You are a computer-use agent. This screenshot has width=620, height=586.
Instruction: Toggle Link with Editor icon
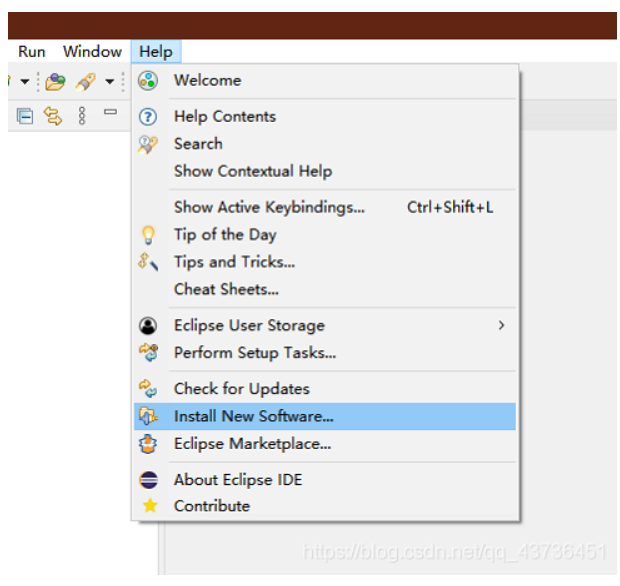[x=53, y=116]
